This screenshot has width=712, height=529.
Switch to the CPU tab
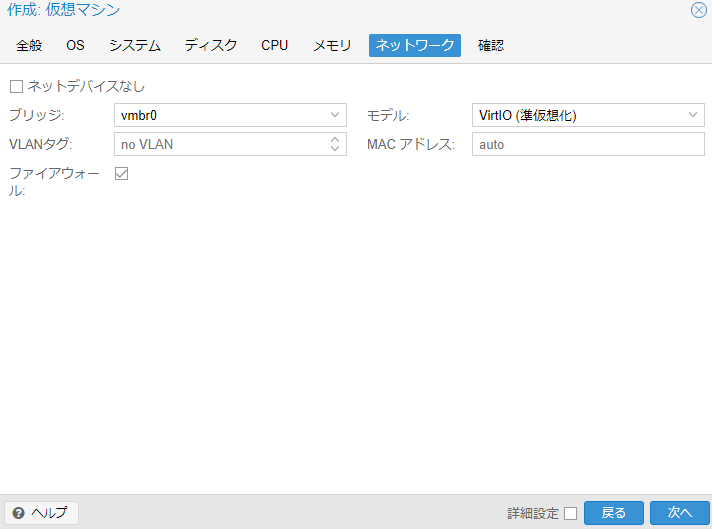coord(275,45)
